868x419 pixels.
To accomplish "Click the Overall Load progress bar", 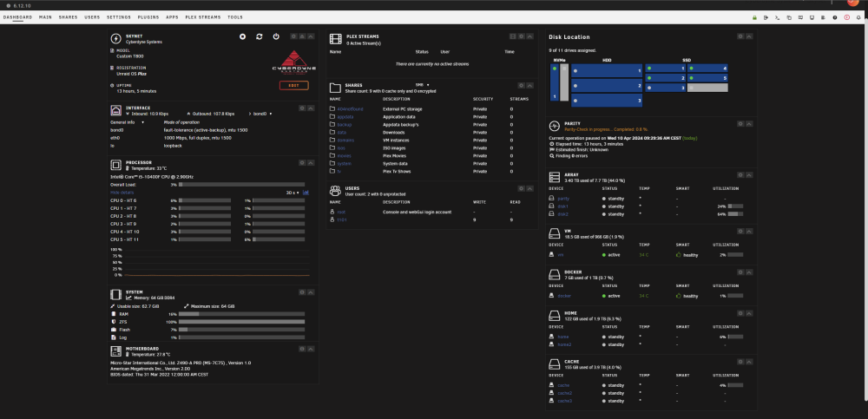I will point(241,185).
